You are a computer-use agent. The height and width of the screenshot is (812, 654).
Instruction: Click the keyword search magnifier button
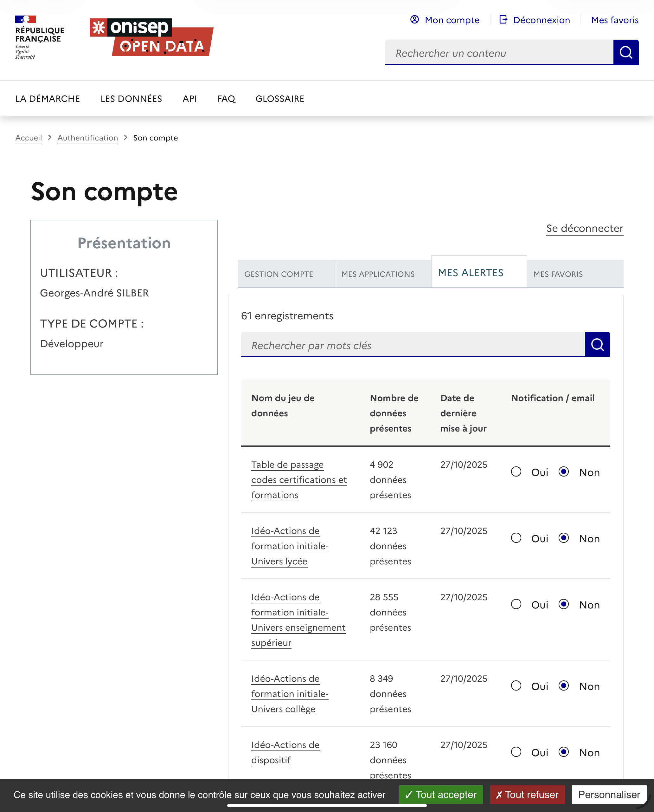point(597,345)
